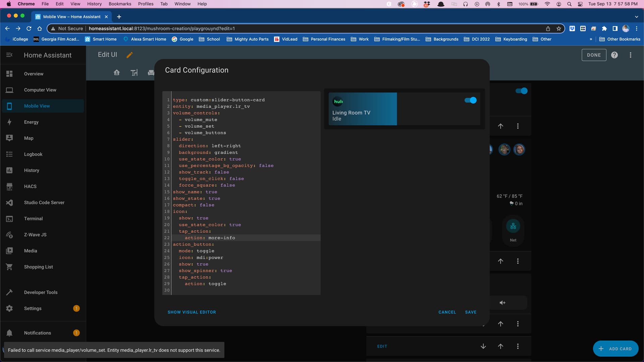Open the dashboard three-dot overflow menu

point(630,55)
